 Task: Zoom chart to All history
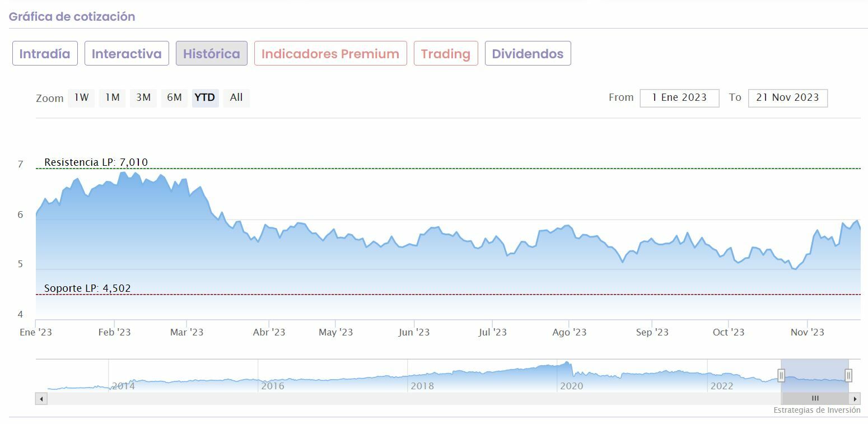coord(236,97)
